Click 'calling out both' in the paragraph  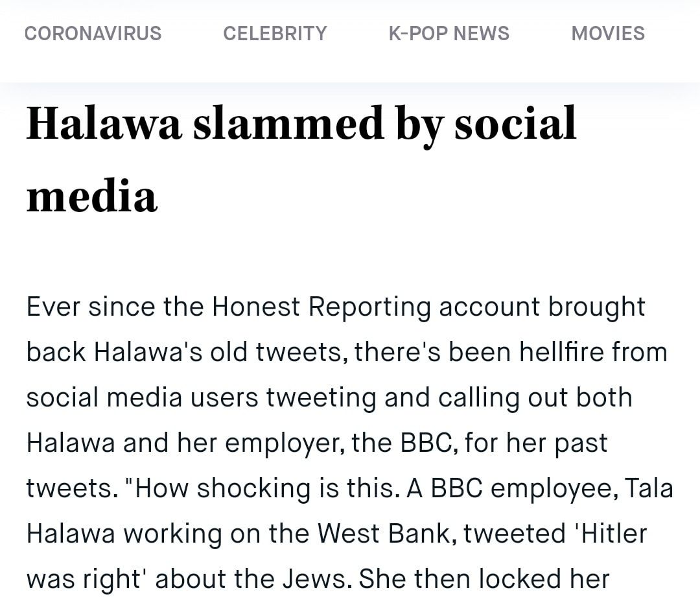(x=535, y=398)
